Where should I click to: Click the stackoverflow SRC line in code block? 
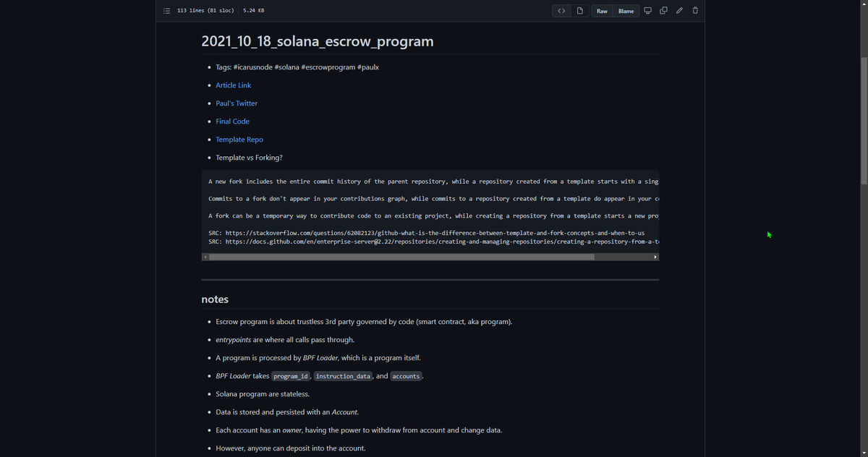point(426,233)
